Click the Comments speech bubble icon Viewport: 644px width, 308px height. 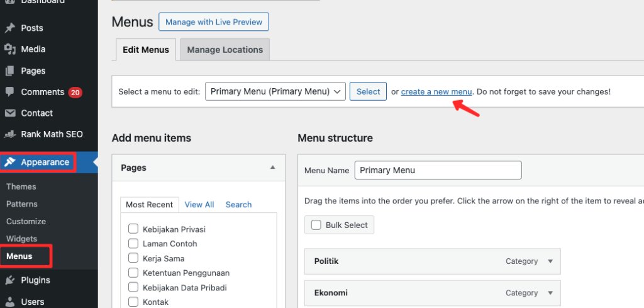(x=10, y=92)
